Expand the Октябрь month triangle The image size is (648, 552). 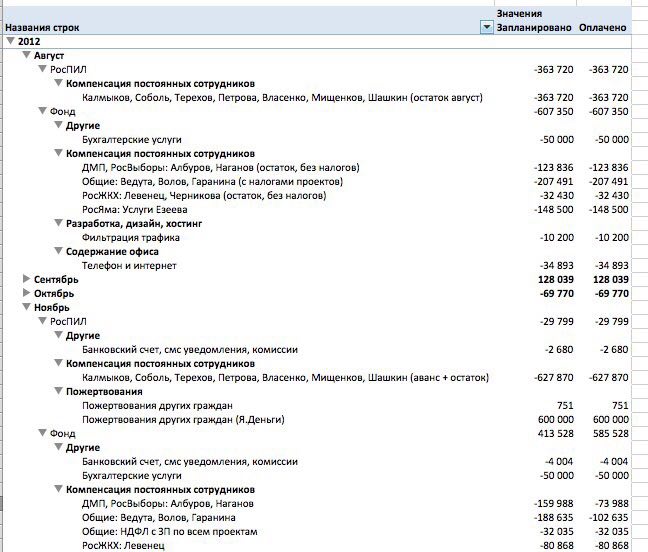(26, 293)
